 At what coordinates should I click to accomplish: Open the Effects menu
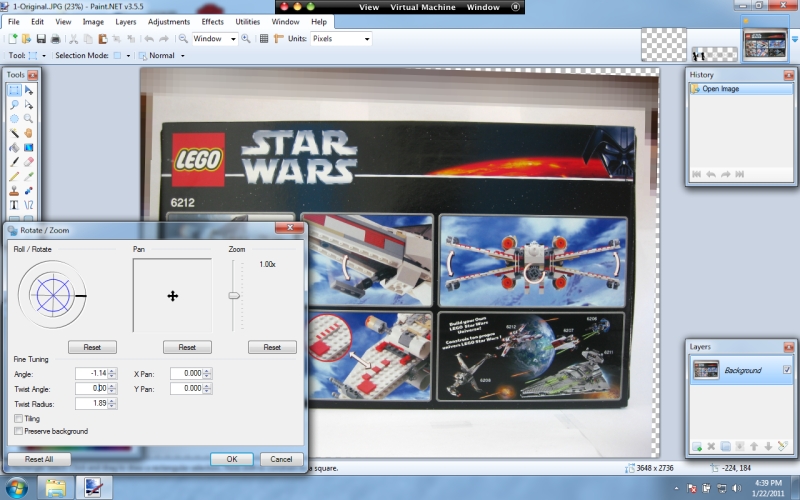(212, 22)
